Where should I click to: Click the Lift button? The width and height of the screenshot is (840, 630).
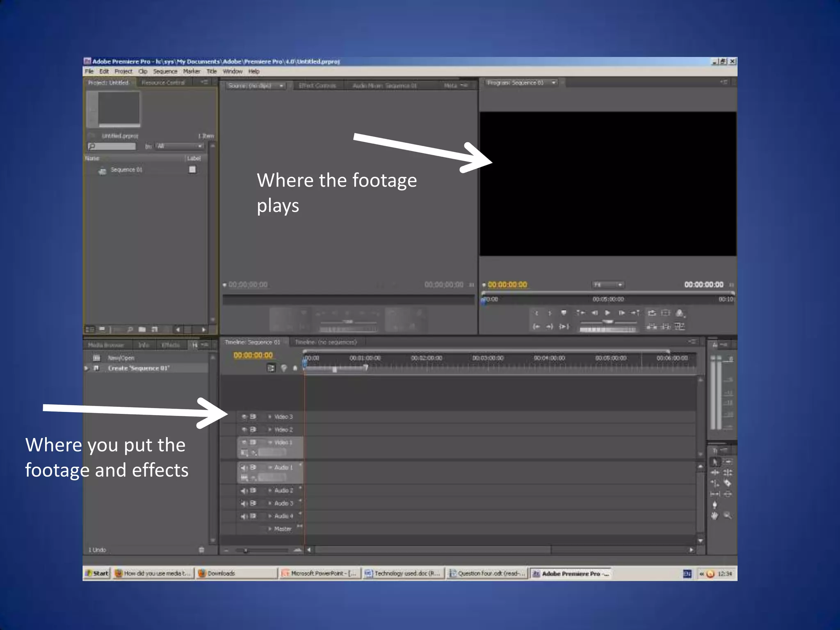tap(652, 326)
